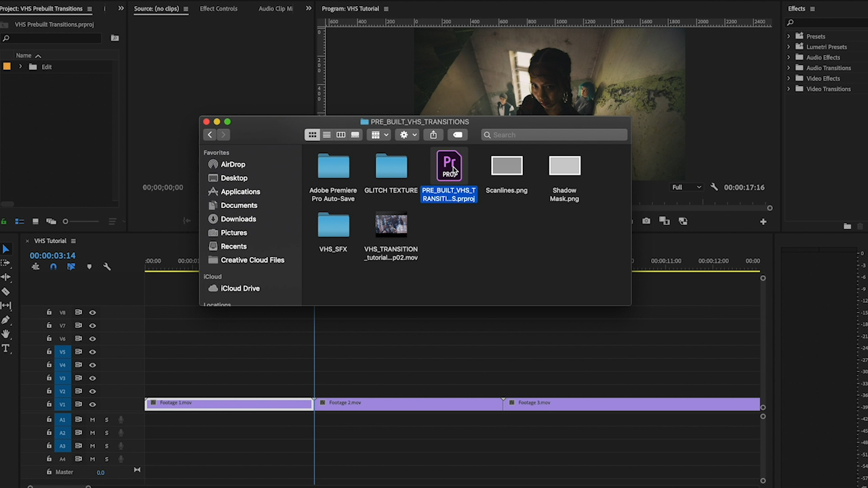Screen dimensions: 868x488
Task: Open playback resolution Full dropdown
Action: (686, 187)
